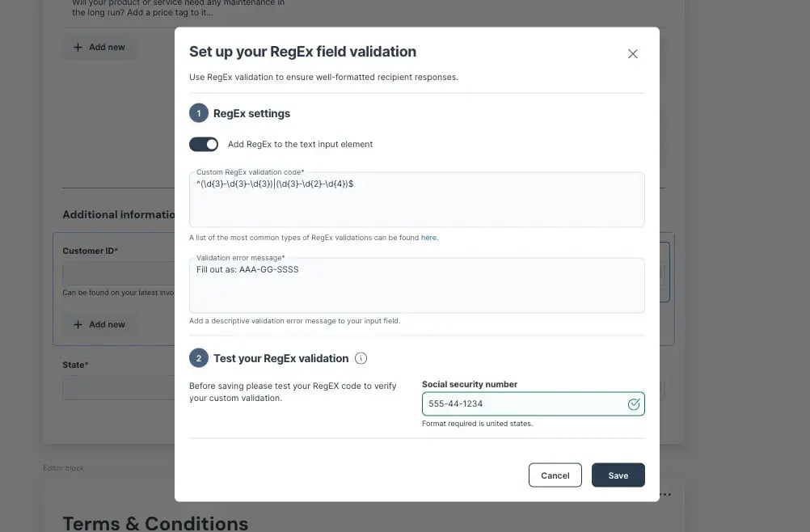Screen dimensions: 810x532
Task: Click the Validation error message field
Action: tap(416, 285)
